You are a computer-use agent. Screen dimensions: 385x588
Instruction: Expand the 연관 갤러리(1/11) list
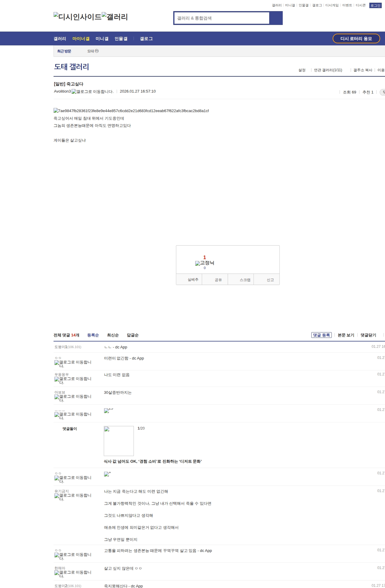pos(328,70)
